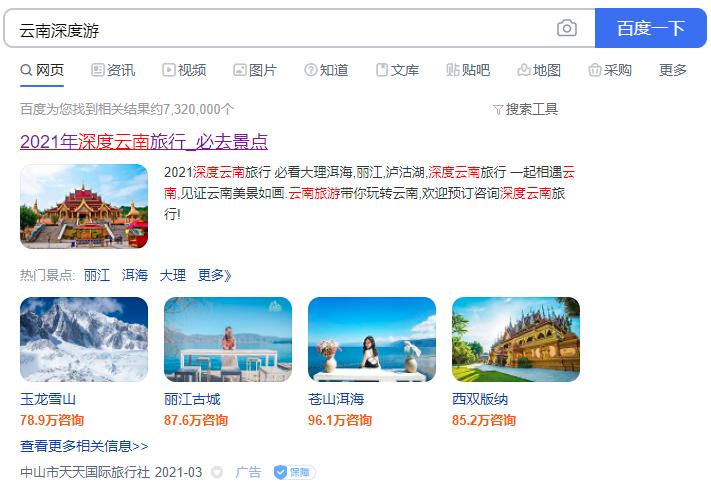
Task: Expand the 搜索工具 filter options
Action: [526, 109]
